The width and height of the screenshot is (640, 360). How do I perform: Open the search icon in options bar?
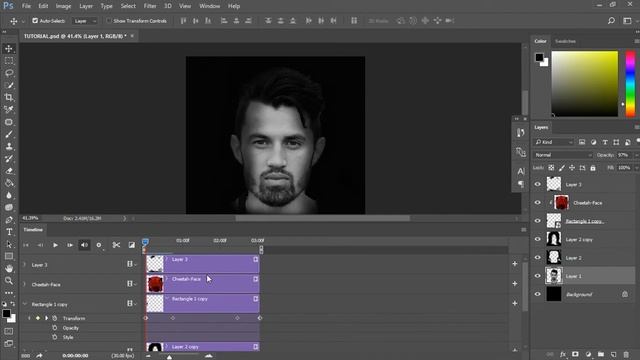(x=611, y=20)
